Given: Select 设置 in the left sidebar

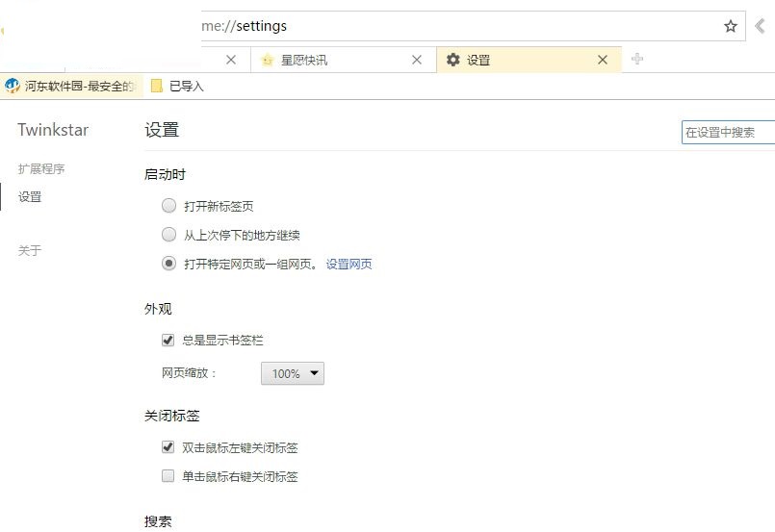Looking at the screenshot, I should [x=30, y=196].
